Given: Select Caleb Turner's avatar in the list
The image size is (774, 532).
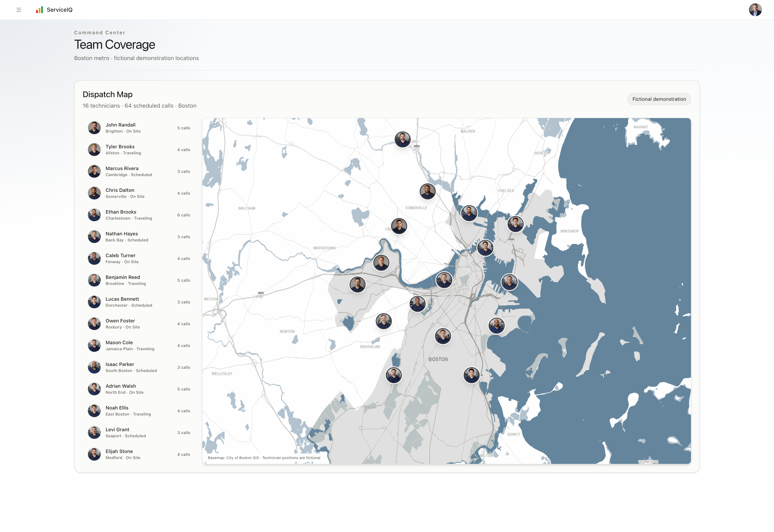Looking at the screenshot, I should (x=94, y=258).
